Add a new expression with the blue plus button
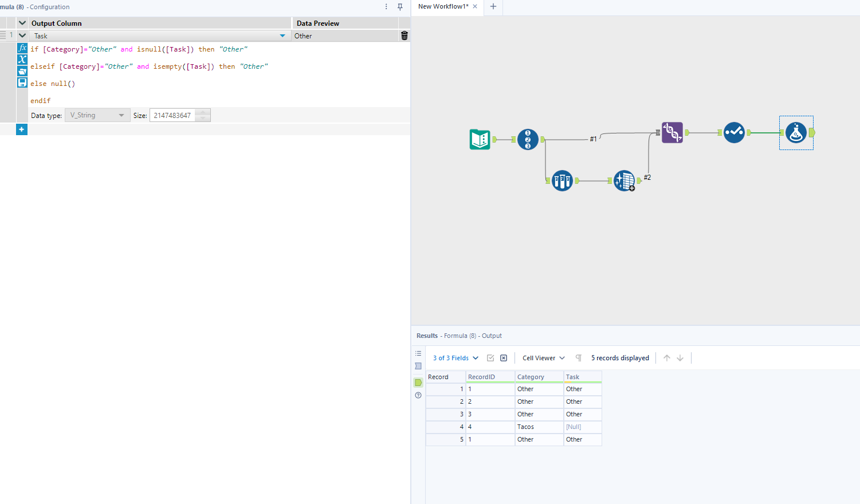Screen dimensions: 860x504 21,129
